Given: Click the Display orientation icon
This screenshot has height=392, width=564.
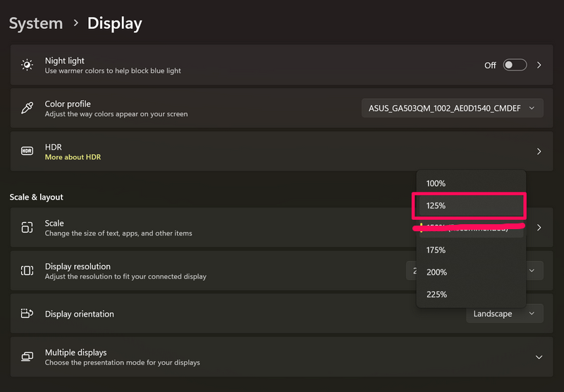Looking at the screenshot, I should pos(27,314).
